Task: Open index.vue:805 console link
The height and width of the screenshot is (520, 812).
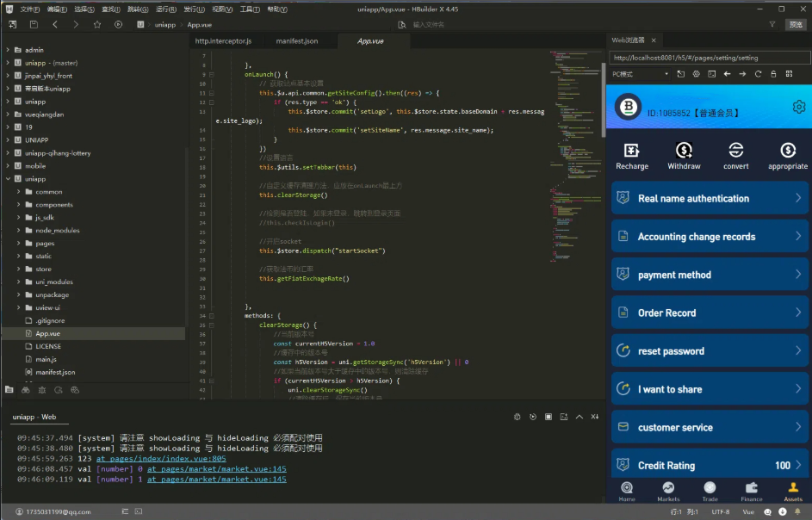Action: 161,458
